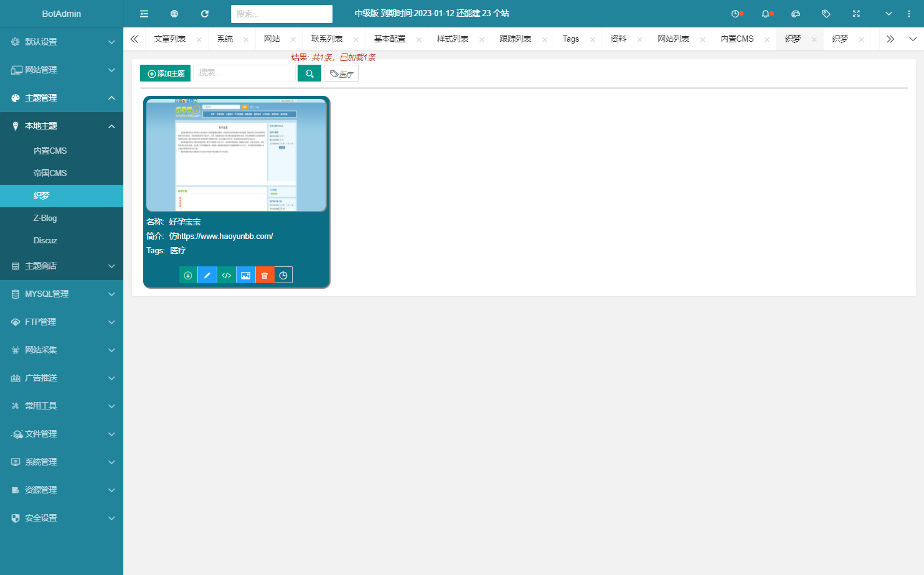Screen dimensions: 924x575
Task: Open the tab list dropdown arrow at far right
Action: (x=913, y=39)
